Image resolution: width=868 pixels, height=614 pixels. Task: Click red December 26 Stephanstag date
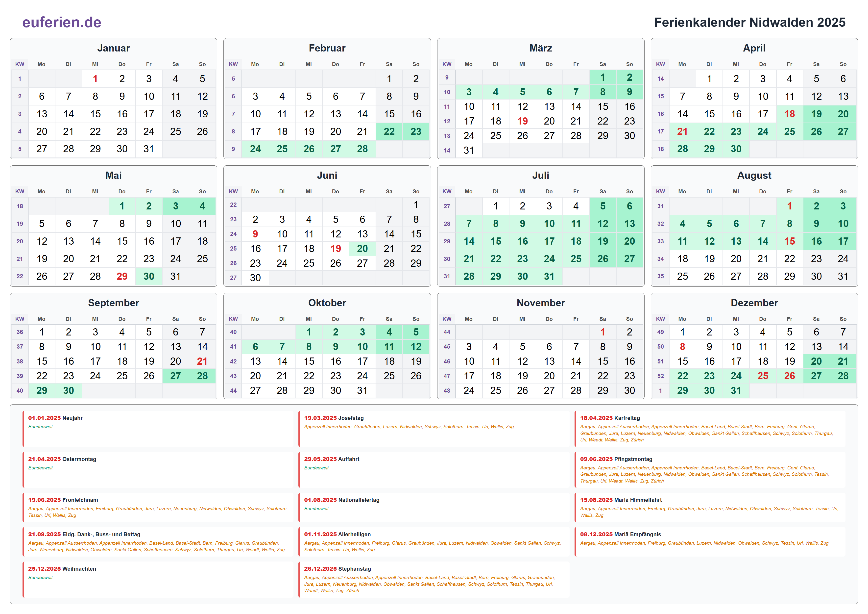pos(789,376)
